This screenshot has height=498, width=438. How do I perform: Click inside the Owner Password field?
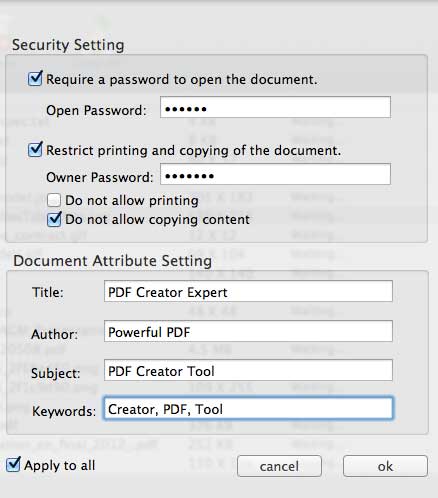(275, 174)
